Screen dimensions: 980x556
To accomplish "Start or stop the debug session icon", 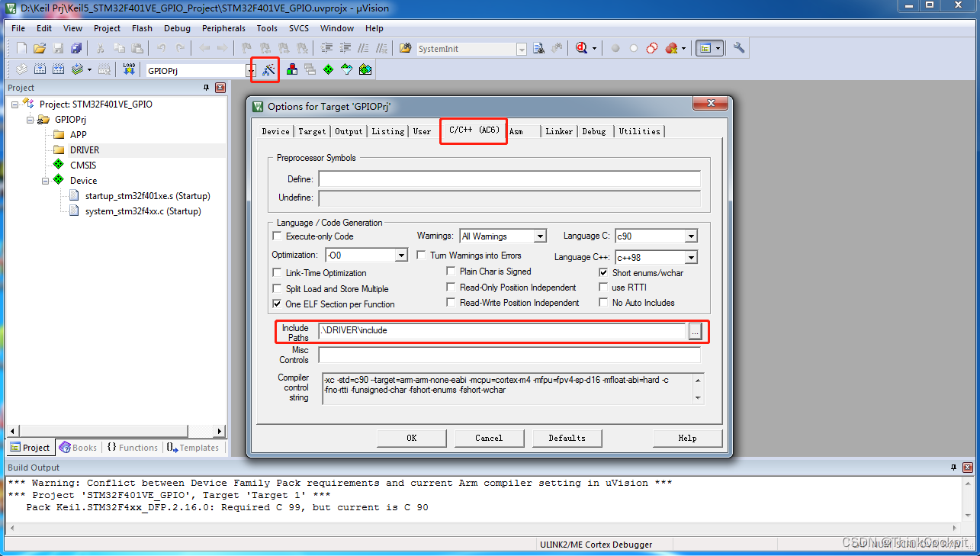I will 582,48.
